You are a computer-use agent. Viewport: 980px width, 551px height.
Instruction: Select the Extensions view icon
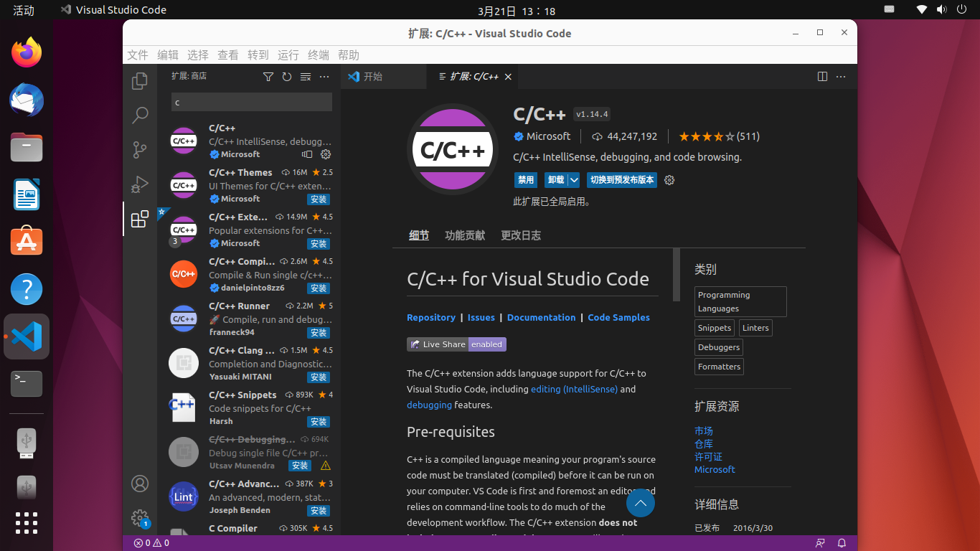(x=140, y=219)
